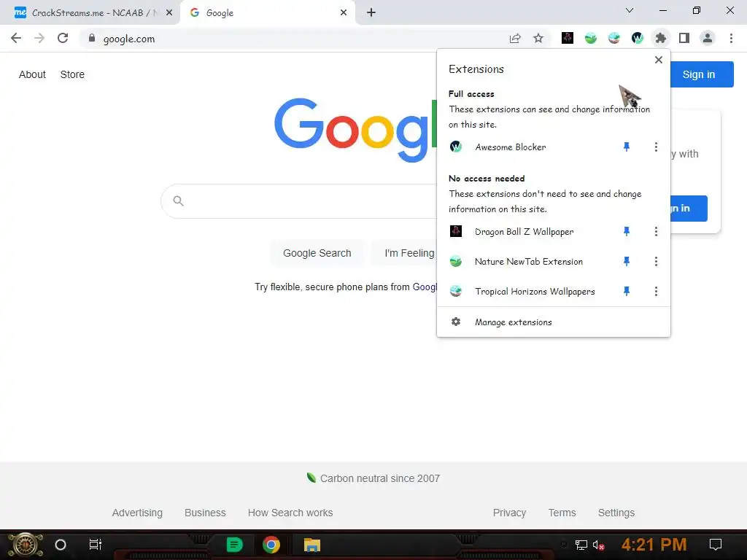Share this page from the address bar
Screen dimensions: 747x560
515,38
